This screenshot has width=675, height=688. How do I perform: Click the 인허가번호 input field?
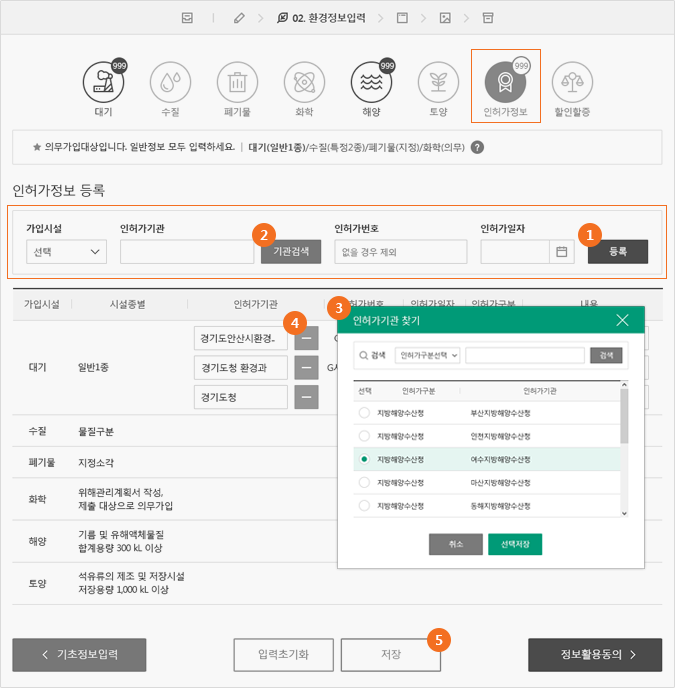[x=401, y=252]
